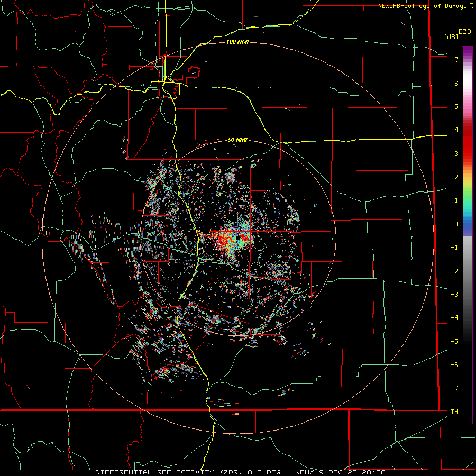
Task: Click the -4 dB tick label on the scale
Action: pos(454,318)
